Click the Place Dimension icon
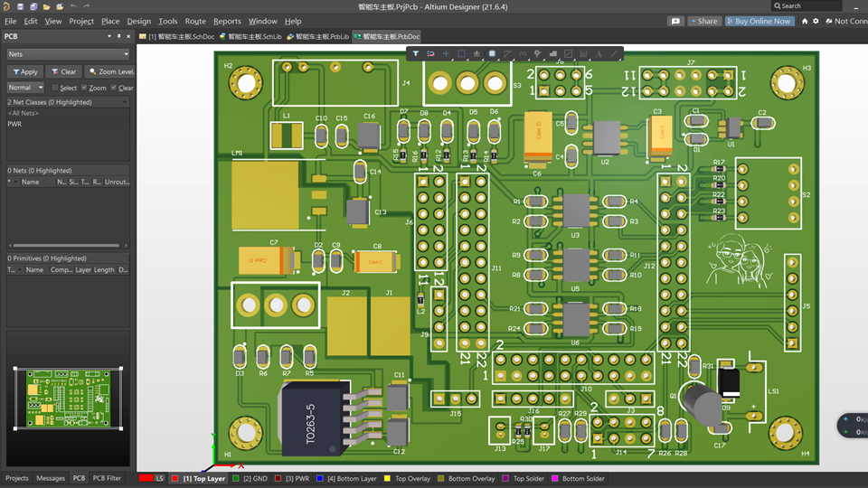The height and width of the screenshot is (488, 868). click(583, 53)
